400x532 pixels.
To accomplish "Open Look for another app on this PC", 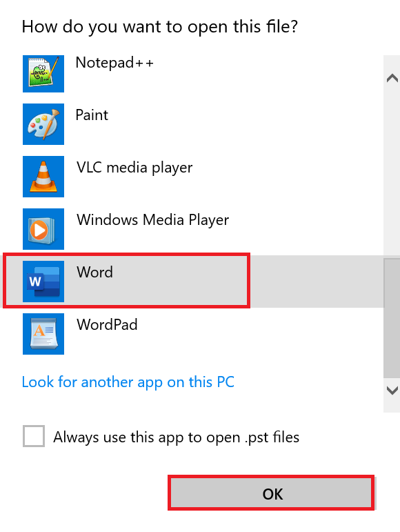I will (128, 382).
